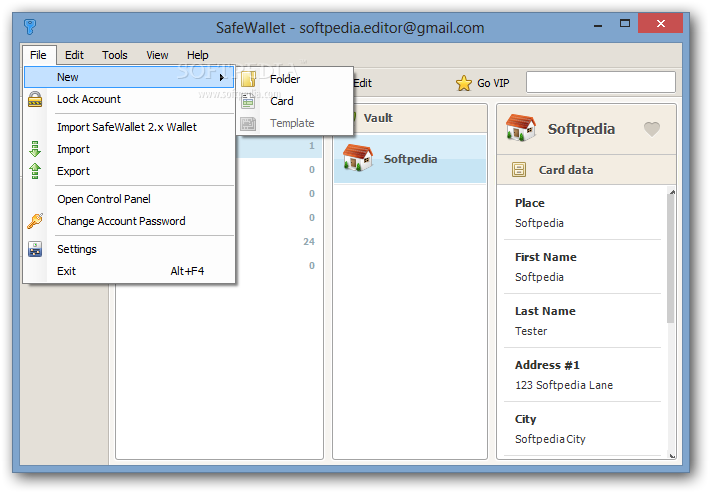
Task: Click the large house icon in details header
Action: click(521, 128)
